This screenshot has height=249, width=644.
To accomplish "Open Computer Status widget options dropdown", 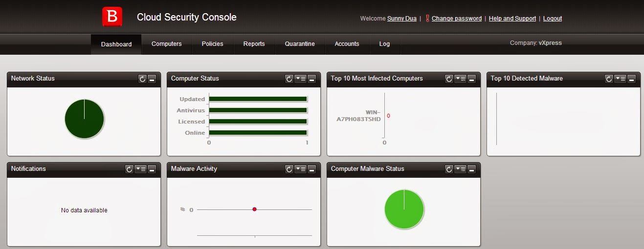I will pos(300,79).
